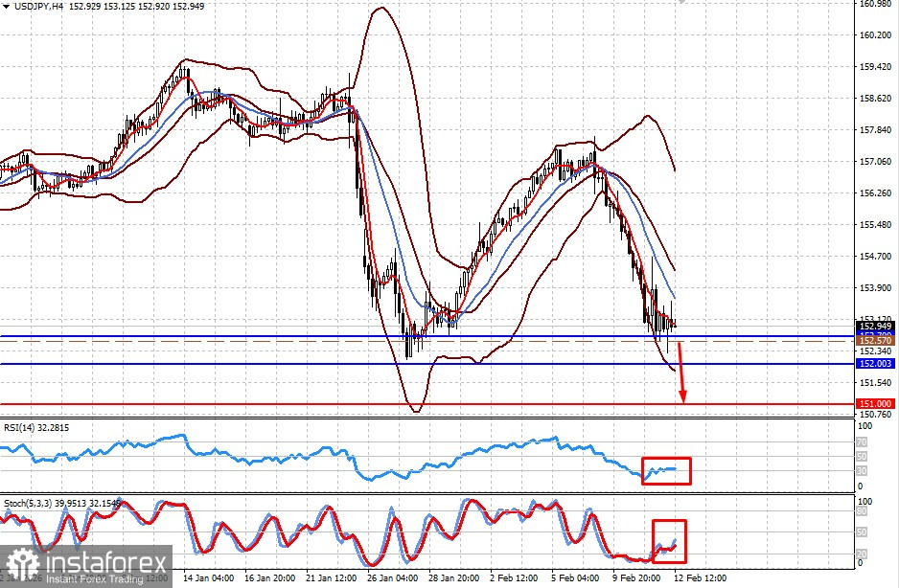This screenshot has width=899, height=588.
Task: Click the 158.620 price axis label
Action: [x=875, y=98]
